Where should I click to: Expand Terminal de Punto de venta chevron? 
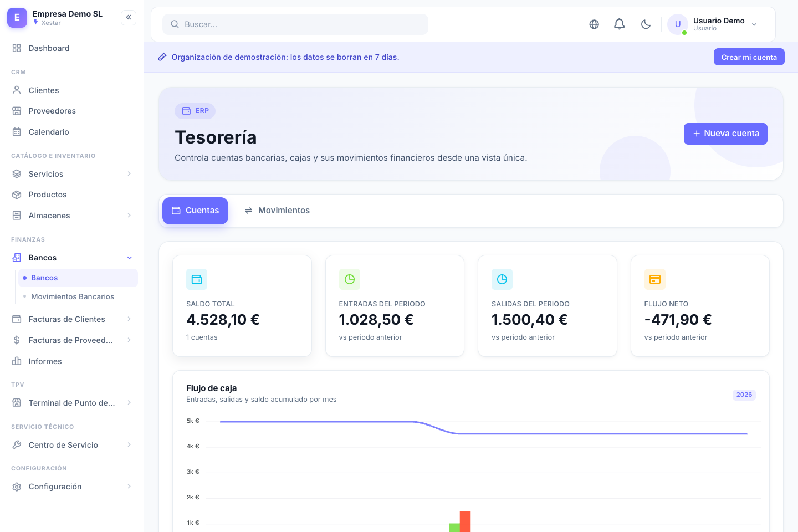[129, 403]
